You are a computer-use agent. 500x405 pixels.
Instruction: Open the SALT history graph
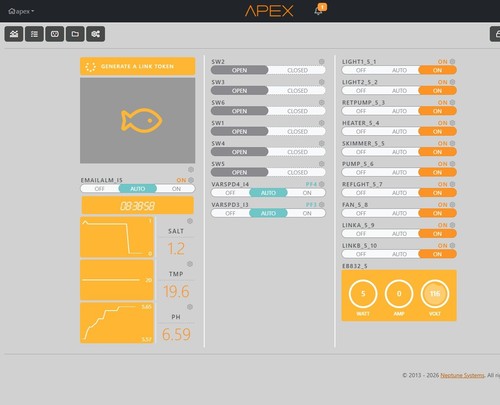tap(117, 237)
